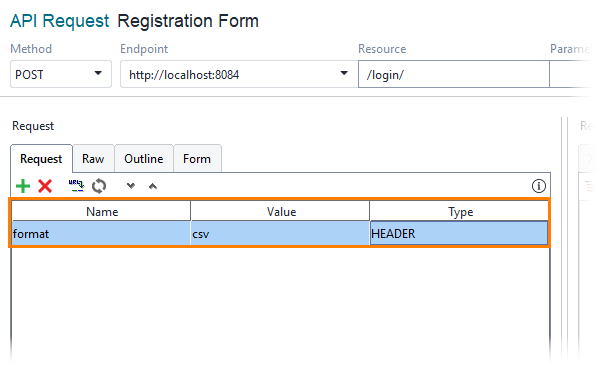Image resolution: width=598 pixels, height=366 pixels.
Task: Switch to the Raw tab
Action: click(x=93, y=159)
